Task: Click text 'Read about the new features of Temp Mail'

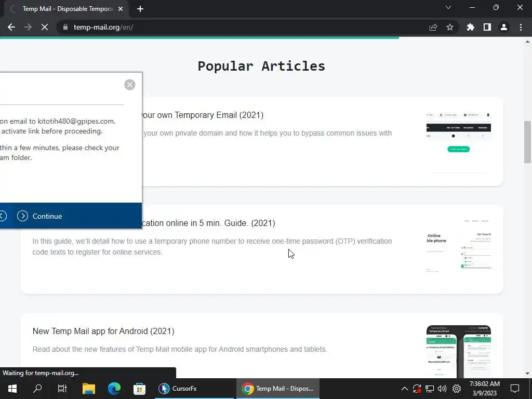Action: (x=180, y=349)
